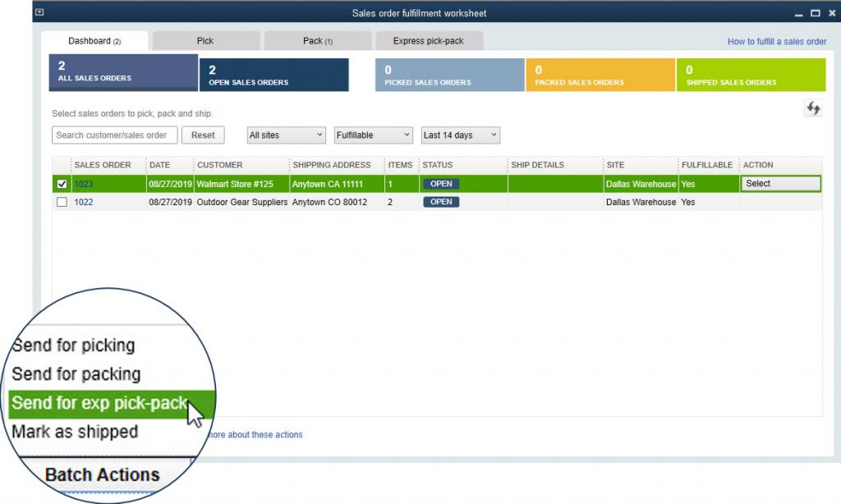Viewport: 841px width, 504px height.
Task: Sort by the FULFILLABLE column header
Action: click(707, 165)
